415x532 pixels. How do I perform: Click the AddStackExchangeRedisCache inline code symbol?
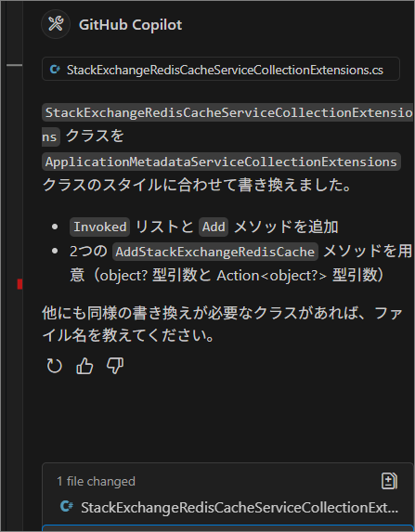(215, 252)
